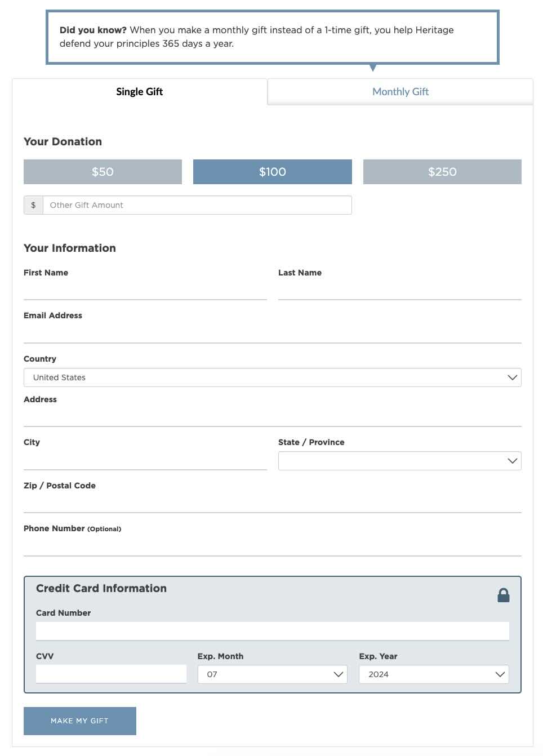Click the padlock security icon

click(x=504, y=595)
